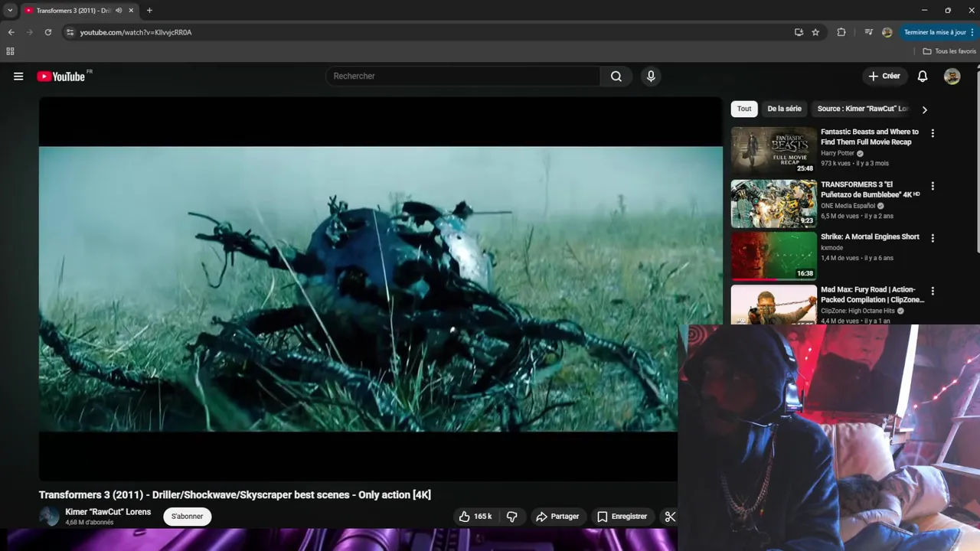
Task: Reload the page
Action: pyautogui.click(x=47, y=32)
